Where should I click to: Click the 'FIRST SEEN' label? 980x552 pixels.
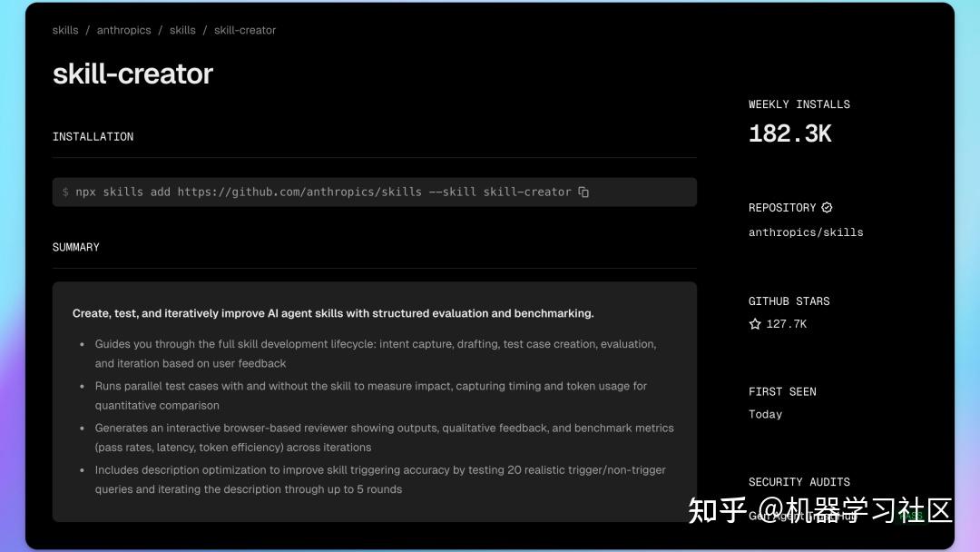point(782,392)
